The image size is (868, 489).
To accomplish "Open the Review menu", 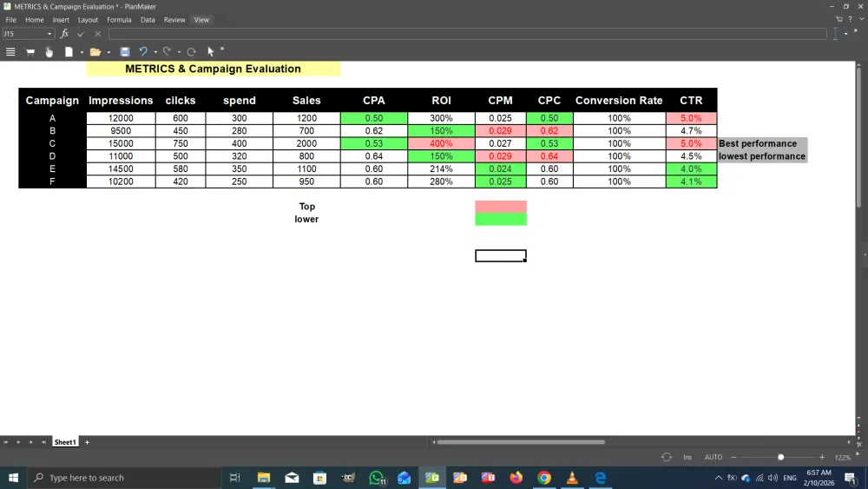I will coord(174,20).
